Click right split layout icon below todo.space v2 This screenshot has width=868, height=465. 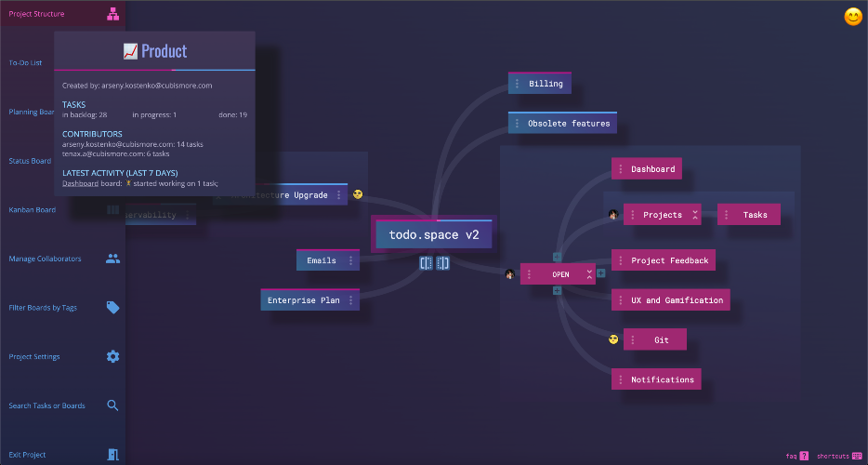pos(442,262)
